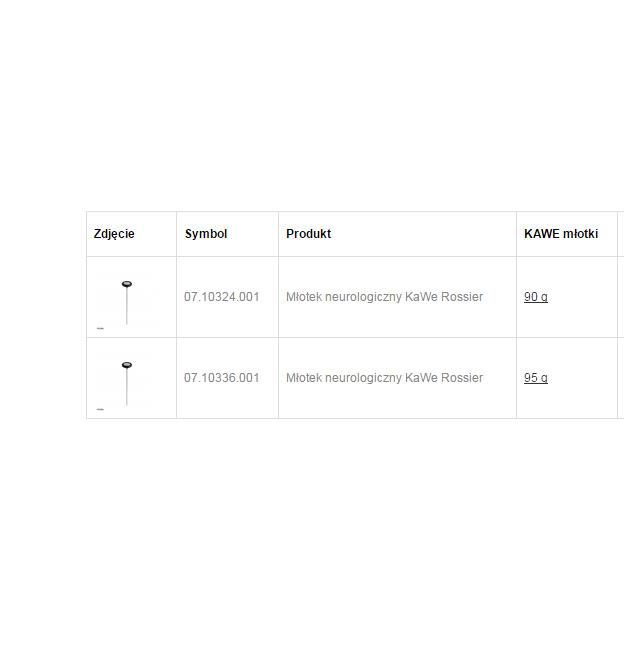This screenshot has height=645, width=644.
Task: Click the hammer handle in the 07.10324.001 photo
Action: click(x=126, y=305)
